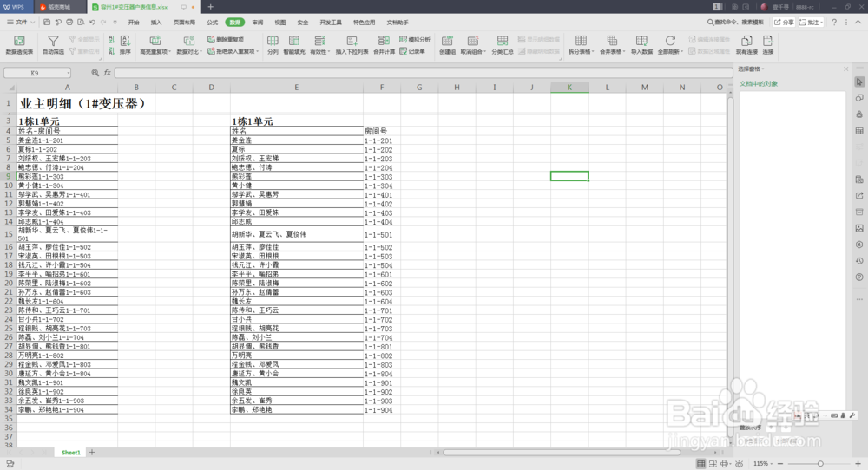Open the 视图 ribbon tab

pos(280,23)
